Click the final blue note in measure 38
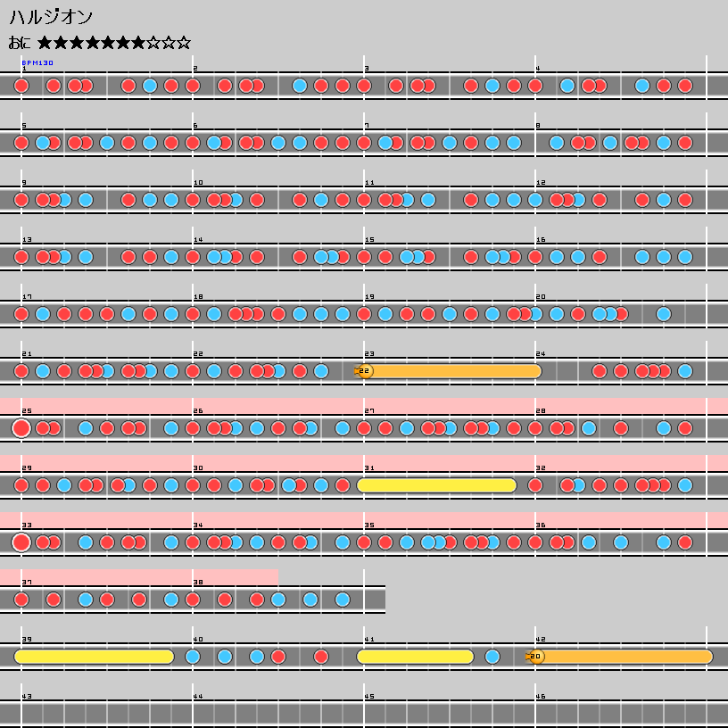Image resolution: width=728 pixels, height=728 pixels. pyautogui.click(x=343, y=600)
